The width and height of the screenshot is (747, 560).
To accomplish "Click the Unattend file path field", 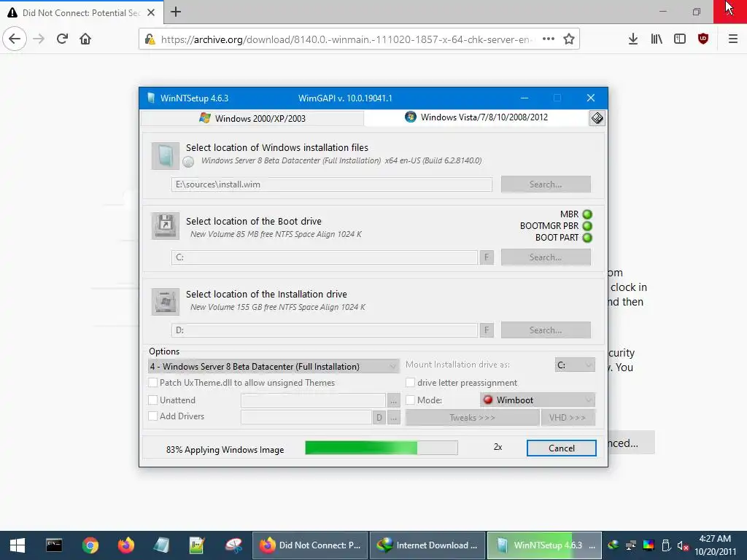I will tap(313, 400).
